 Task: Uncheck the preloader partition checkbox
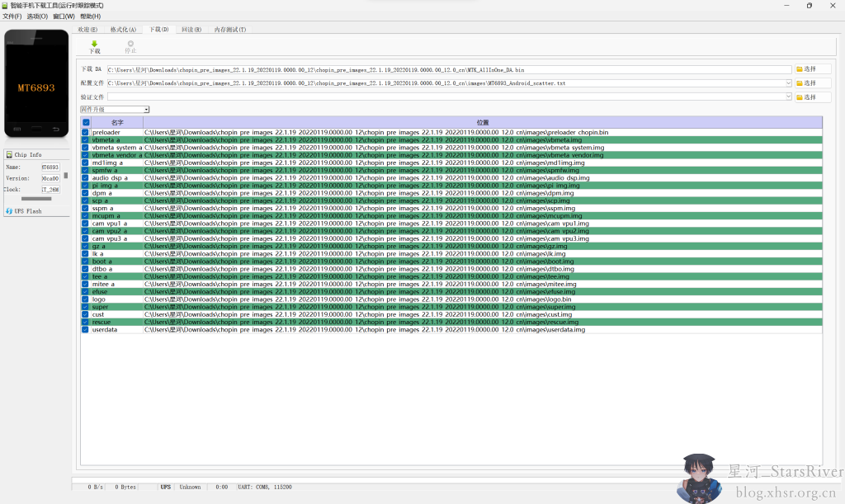point(85,132)
